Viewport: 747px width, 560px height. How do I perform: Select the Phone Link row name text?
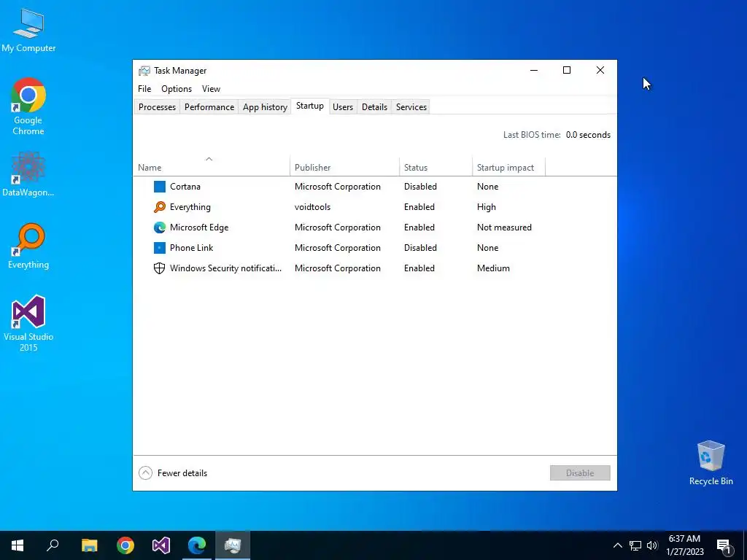tap(192, 248)
